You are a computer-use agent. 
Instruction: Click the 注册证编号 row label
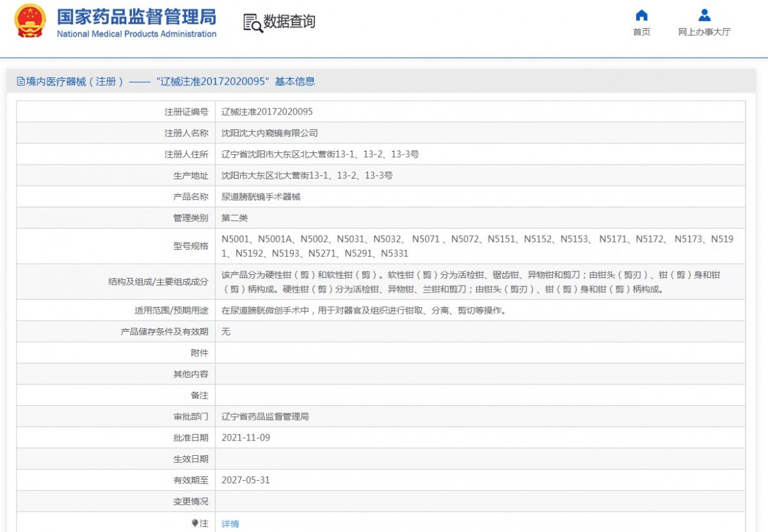186,112
